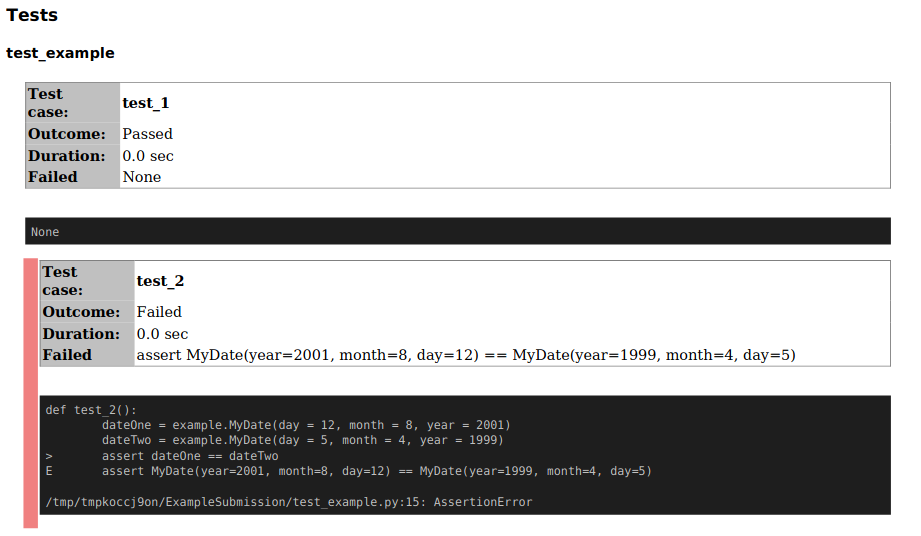The width and height of the screenshot is (921, 536).
Task: Click the test_example.py:15 AssertionError file path
Action: click(x=289, y=502)
